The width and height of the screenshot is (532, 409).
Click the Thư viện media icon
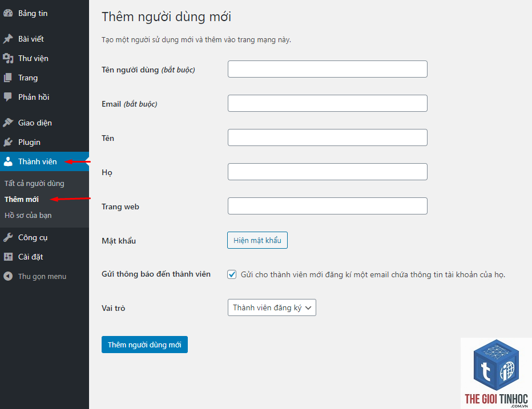[x=8, y=58]
